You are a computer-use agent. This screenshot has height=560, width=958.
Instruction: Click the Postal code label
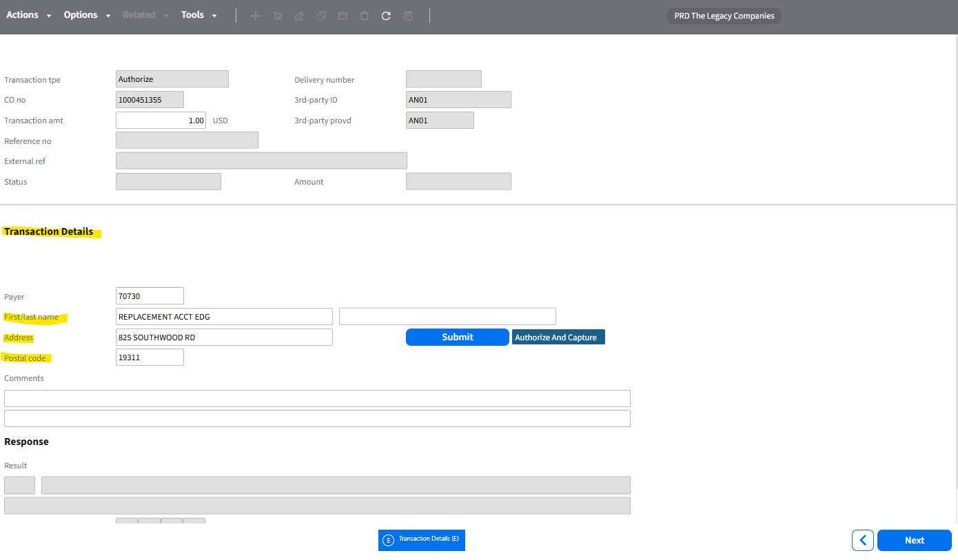(x=25, y=358)
